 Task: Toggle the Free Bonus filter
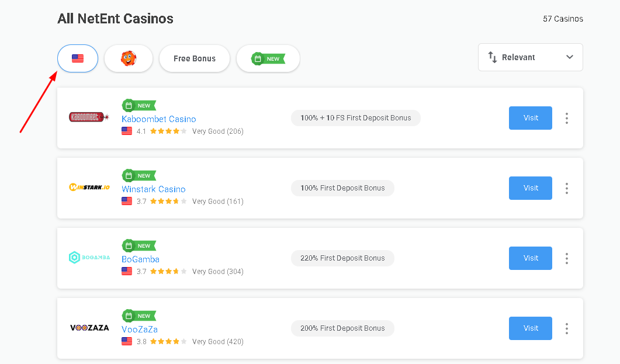[195, 58]
